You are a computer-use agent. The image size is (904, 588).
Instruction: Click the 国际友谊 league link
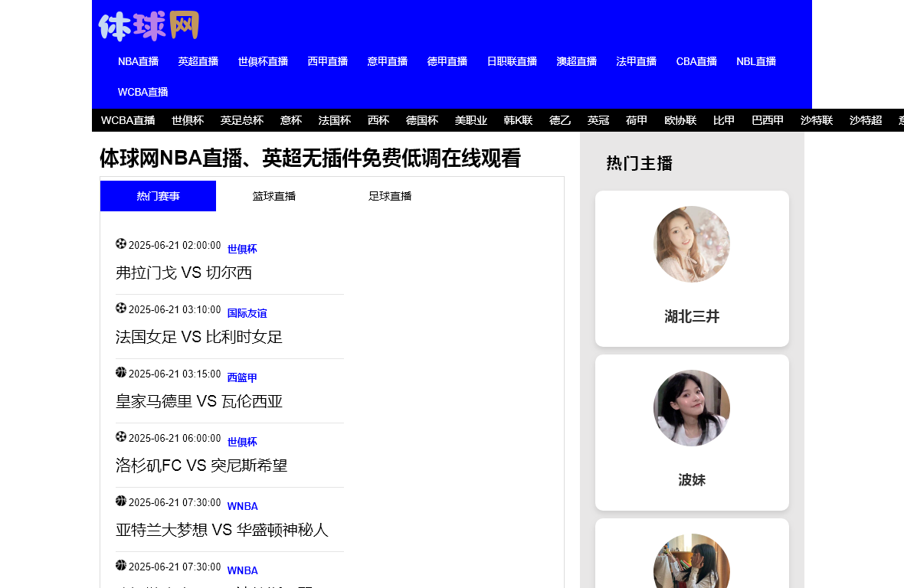247,313
